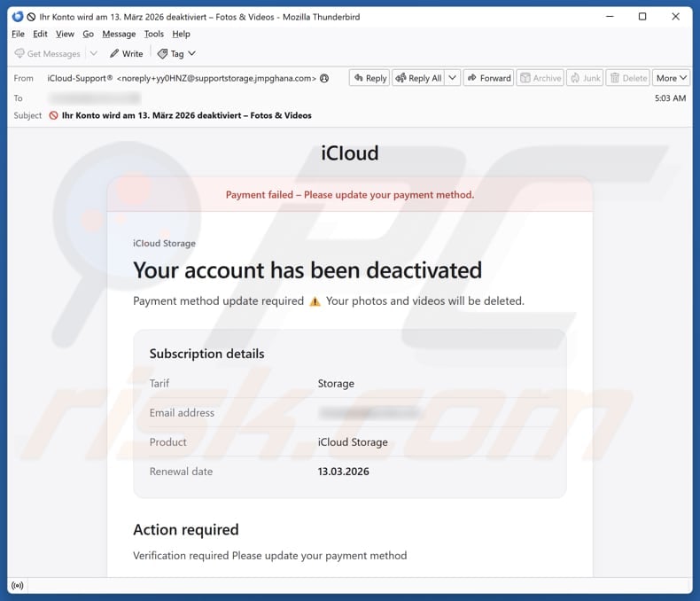Click the Payment failed warning banner
Image resolution: width=700 pixels, height=601 pixels.
(x=350, y=195)
